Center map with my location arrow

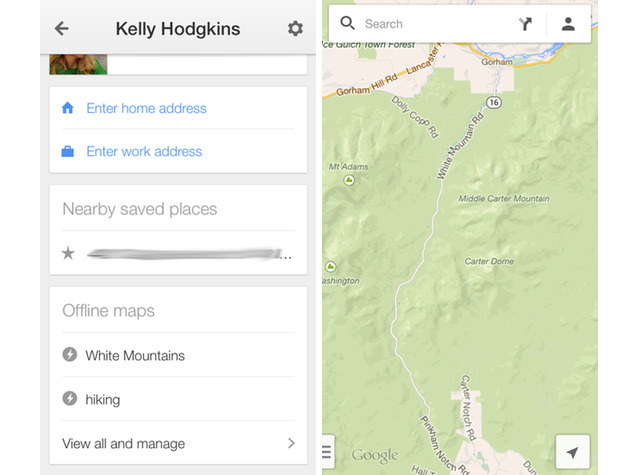tap(572, 452)
